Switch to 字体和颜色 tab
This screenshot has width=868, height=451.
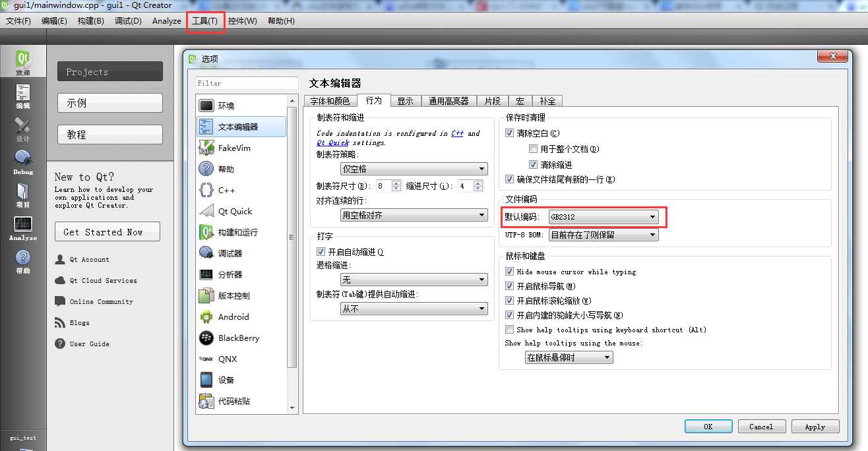point(330,101)
